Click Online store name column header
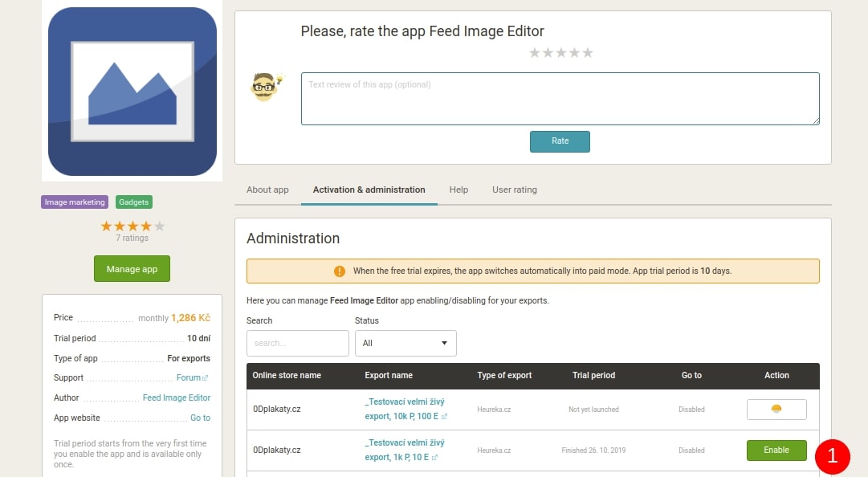Screen dimensions: 868x477 click(287, 375)
